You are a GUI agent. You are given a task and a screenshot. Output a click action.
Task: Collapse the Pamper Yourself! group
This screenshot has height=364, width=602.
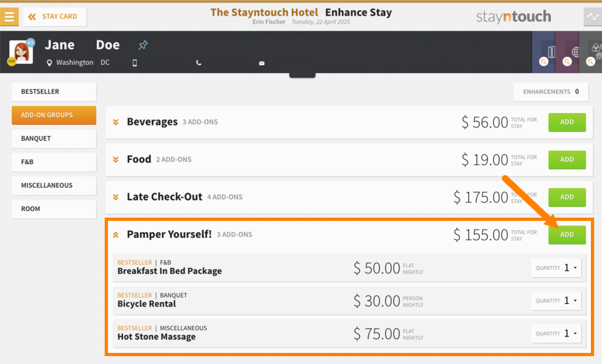(x=116, y=235)
